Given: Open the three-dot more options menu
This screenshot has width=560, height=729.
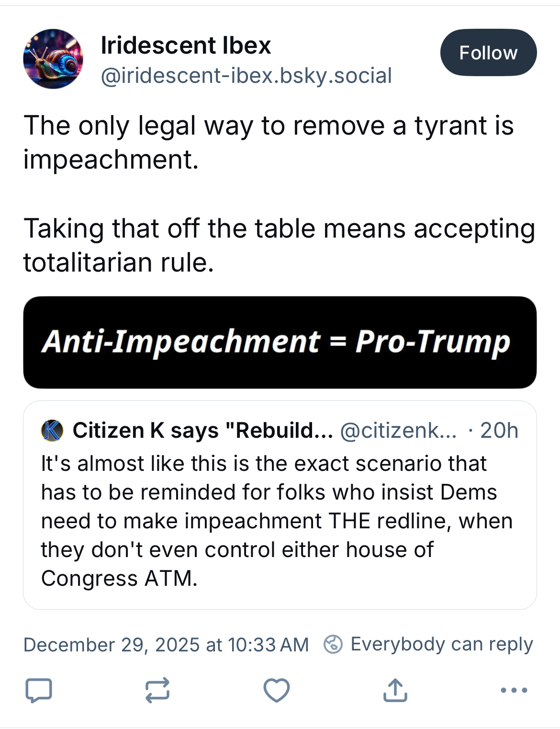Looking at the screenshot, I should (x=514, y=690).
